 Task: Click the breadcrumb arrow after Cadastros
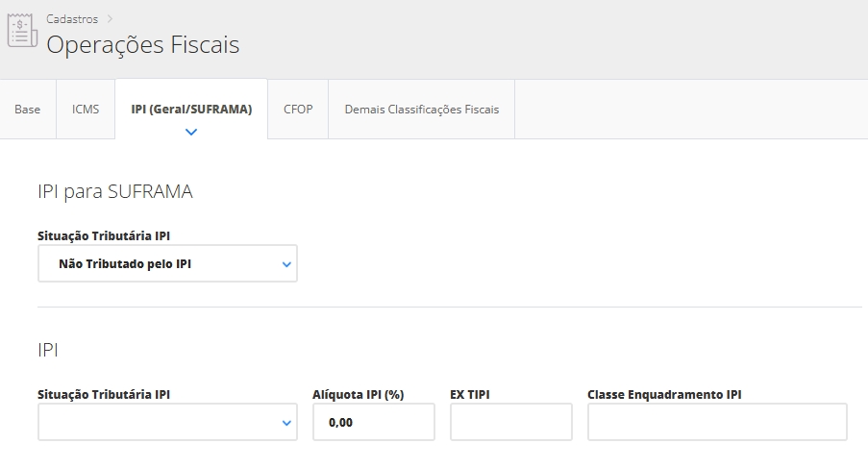coord(111,19)
